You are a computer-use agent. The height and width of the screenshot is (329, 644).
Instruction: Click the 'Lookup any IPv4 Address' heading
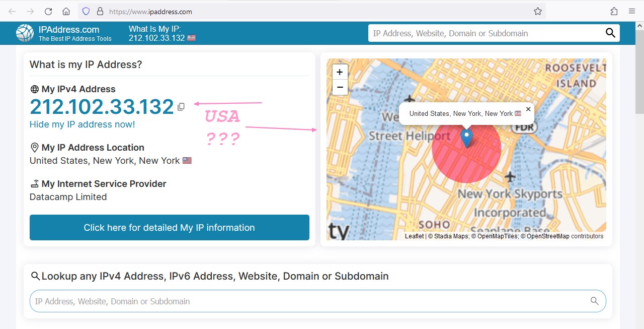click(x=215, y=276)
